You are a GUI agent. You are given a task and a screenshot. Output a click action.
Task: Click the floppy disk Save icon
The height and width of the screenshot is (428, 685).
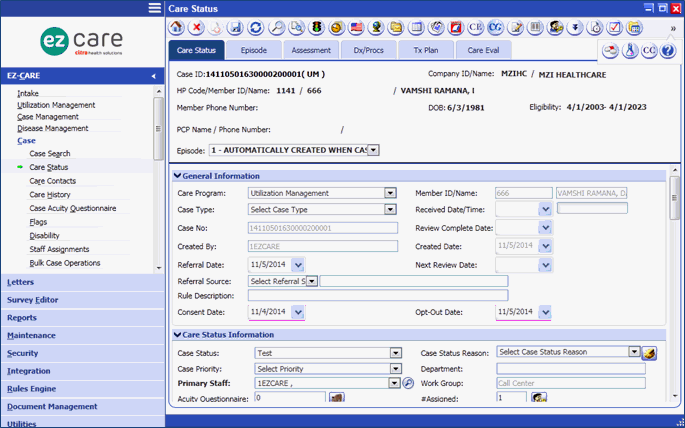[x=235, y=27]
